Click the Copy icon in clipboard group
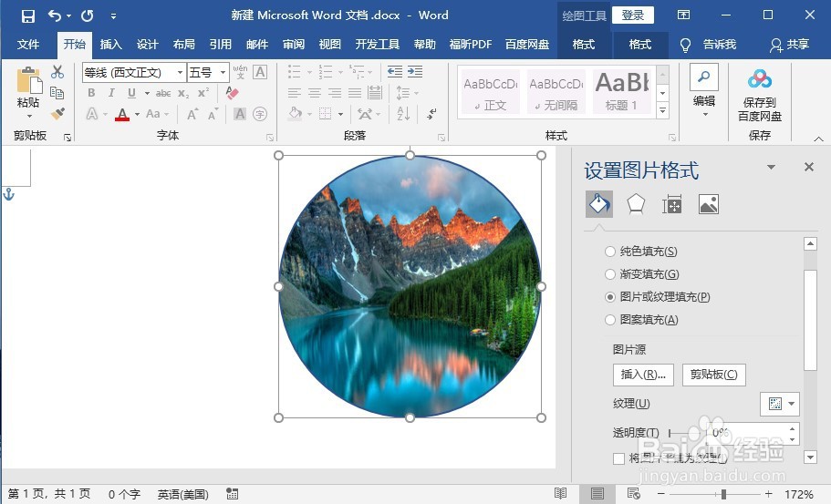Viewport: 831px width, 504px height. (57, 93)
